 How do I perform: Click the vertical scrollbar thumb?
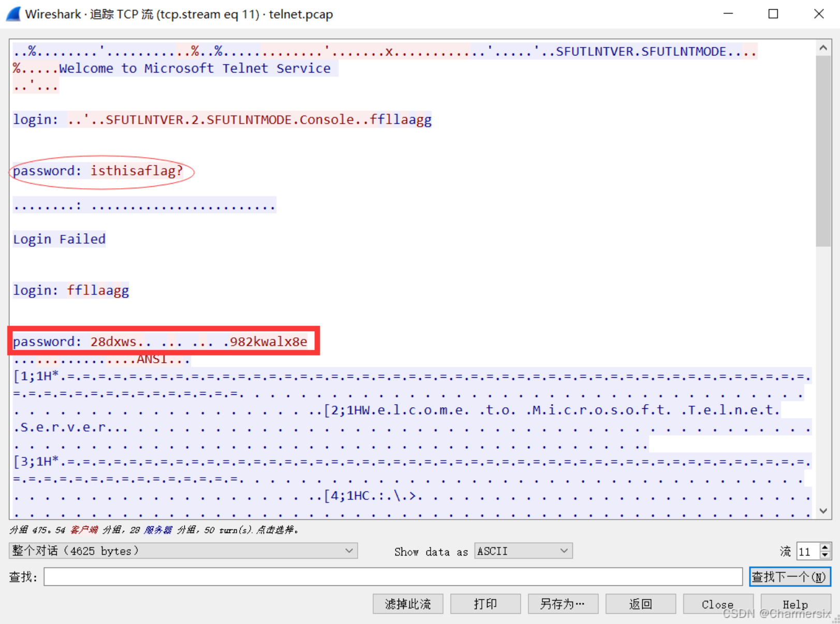coord(823,151)
